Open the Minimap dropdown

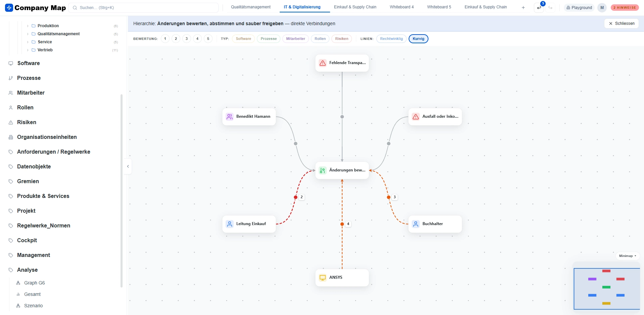pyautogui.click(x=628, y=256)
